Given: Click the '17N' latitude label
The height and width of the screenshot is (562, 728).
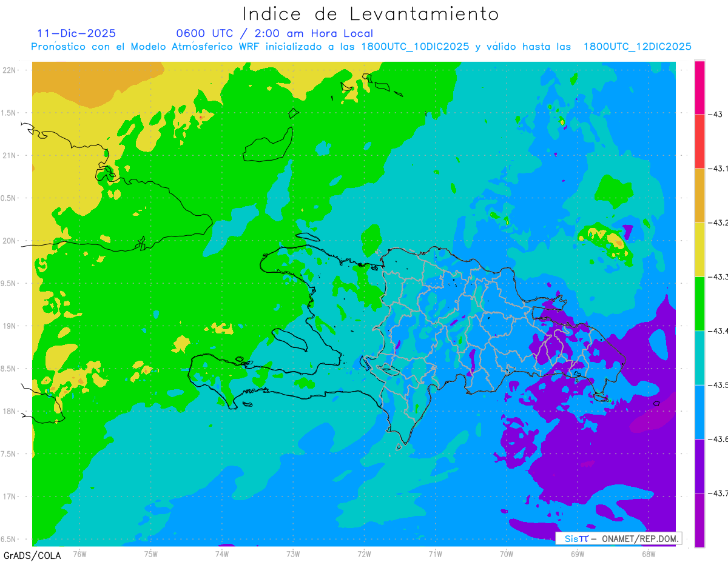Looking at the screenshot, I should point(9,497).
